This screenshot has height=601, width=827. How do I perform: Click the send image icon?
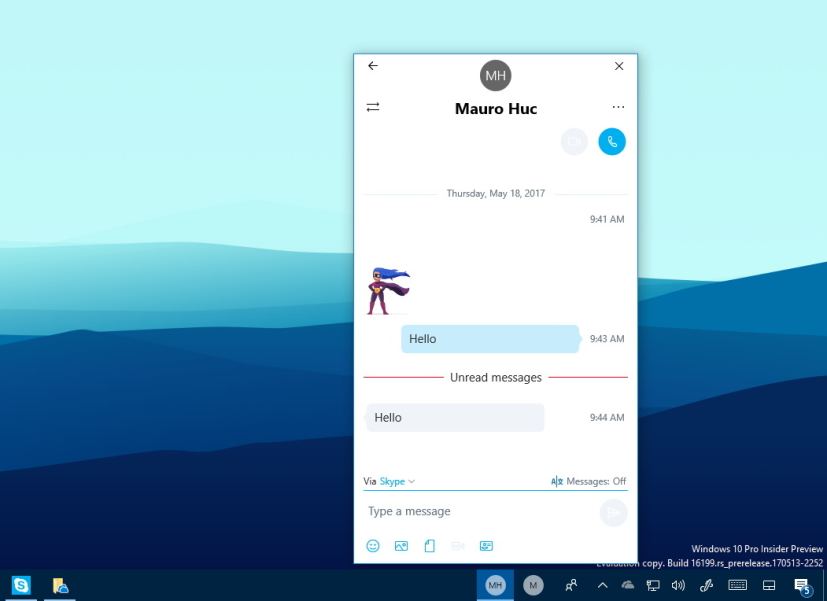[x=401, y=546]
